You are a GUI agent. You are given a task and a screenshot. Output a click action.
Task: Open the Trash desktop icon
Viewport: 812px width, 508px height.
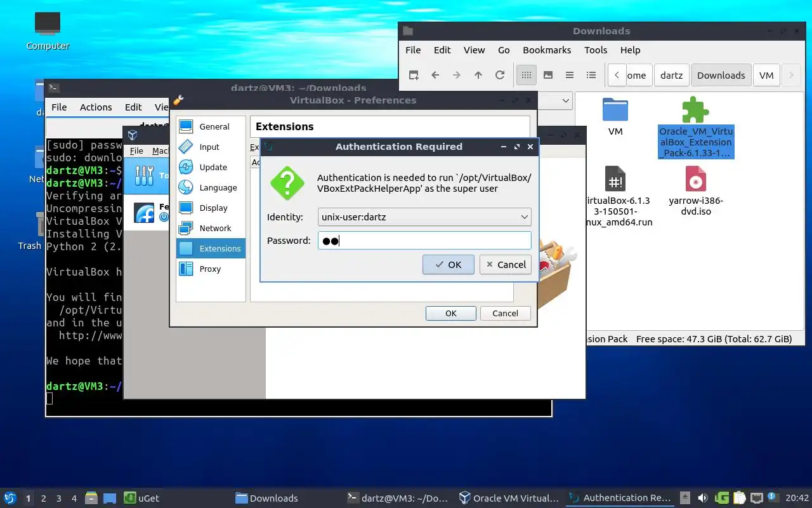[30, 231]
